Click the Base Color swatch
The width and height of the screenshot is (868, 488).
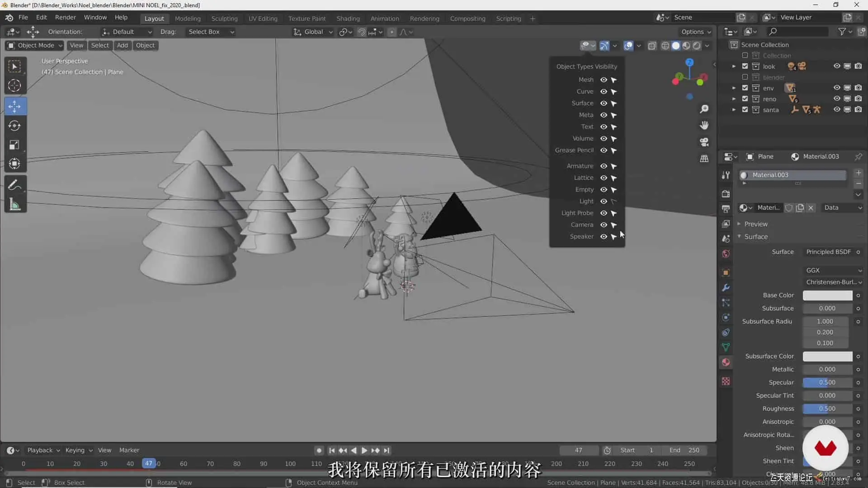click(x=827, y=296)
